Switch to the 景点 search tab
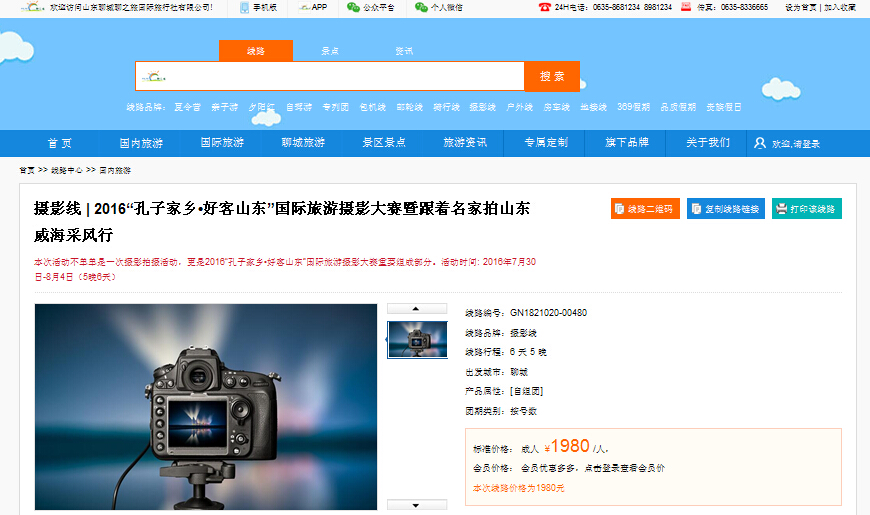 click(330, 51)
